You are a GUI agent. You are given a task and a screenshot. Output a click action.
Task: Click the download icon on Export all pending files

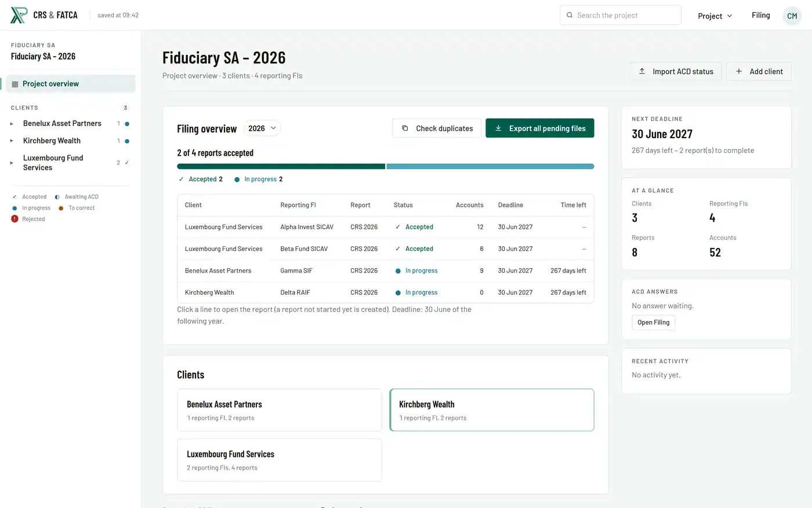pyautogui.click(x=498, y=128)
